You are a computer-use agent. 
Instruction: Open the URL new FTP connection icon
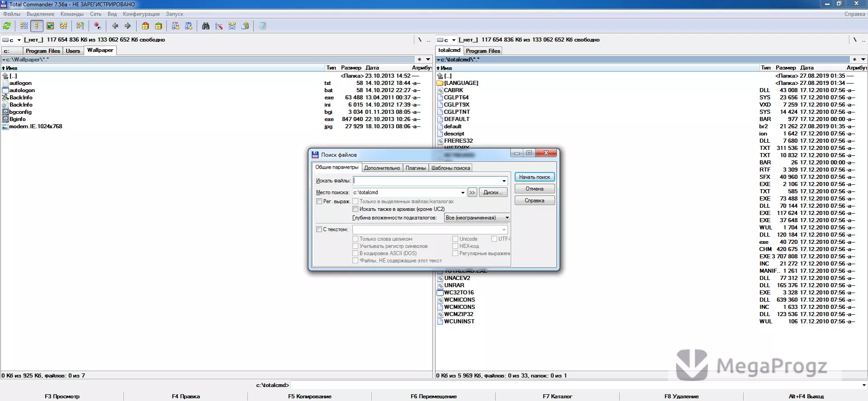click(189, 26)
